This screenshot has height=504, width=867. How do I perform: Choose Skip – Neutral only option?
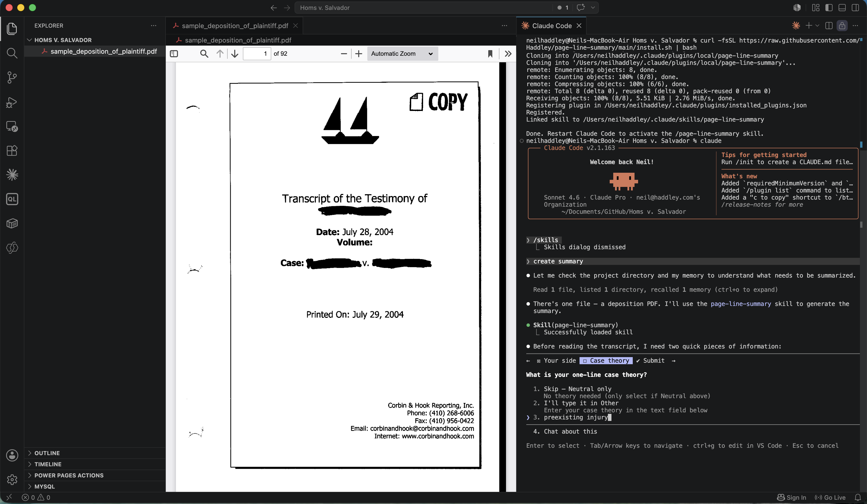[x=577, y=389]
